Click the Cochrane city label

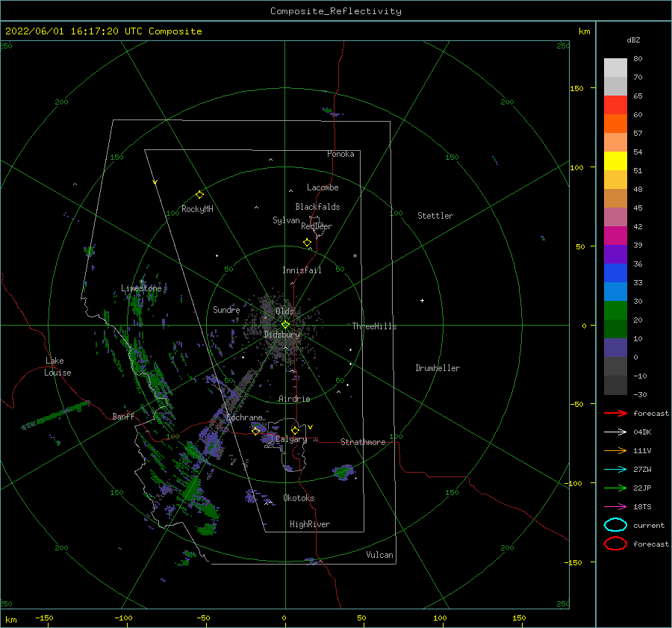point(244,417)
